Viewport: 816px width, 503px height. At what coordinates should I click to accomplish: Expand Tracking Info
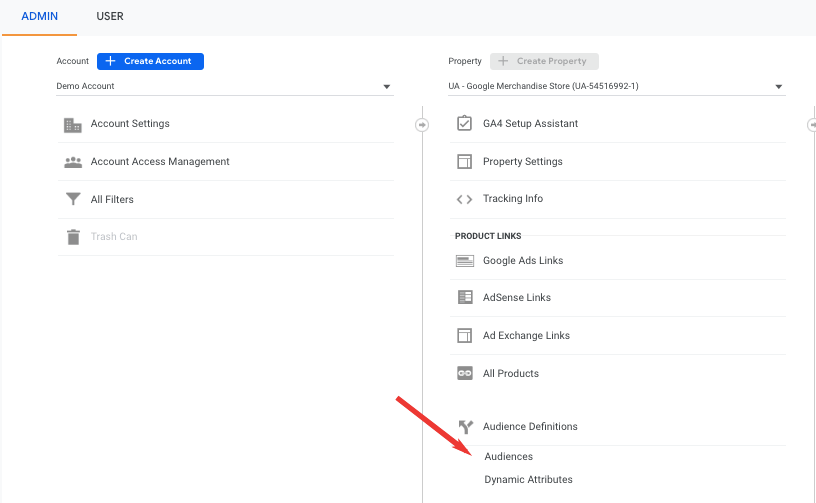(x=513, y=199)
